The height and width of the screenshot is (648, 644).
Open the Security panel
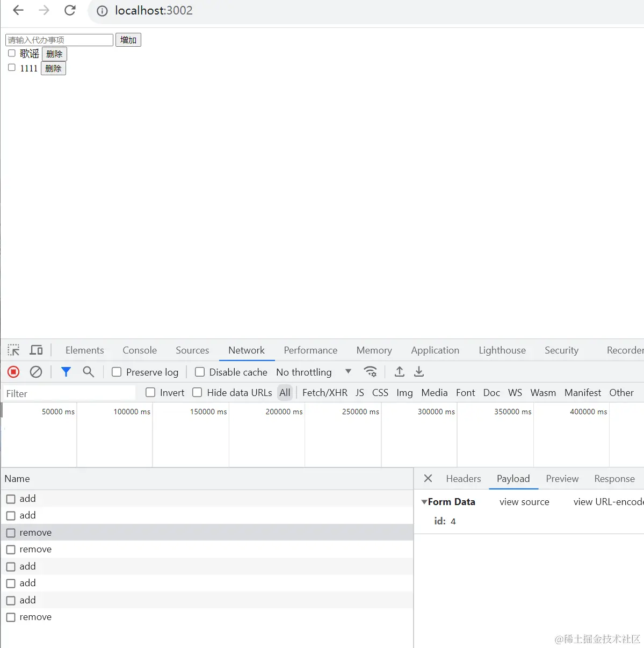coord(561,350)
